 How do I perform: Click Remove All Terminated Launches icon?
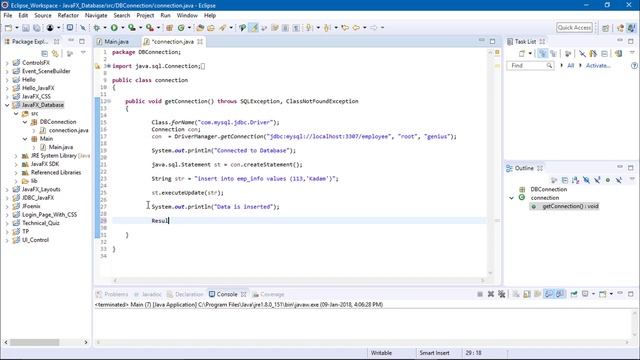tap(502, 294)
